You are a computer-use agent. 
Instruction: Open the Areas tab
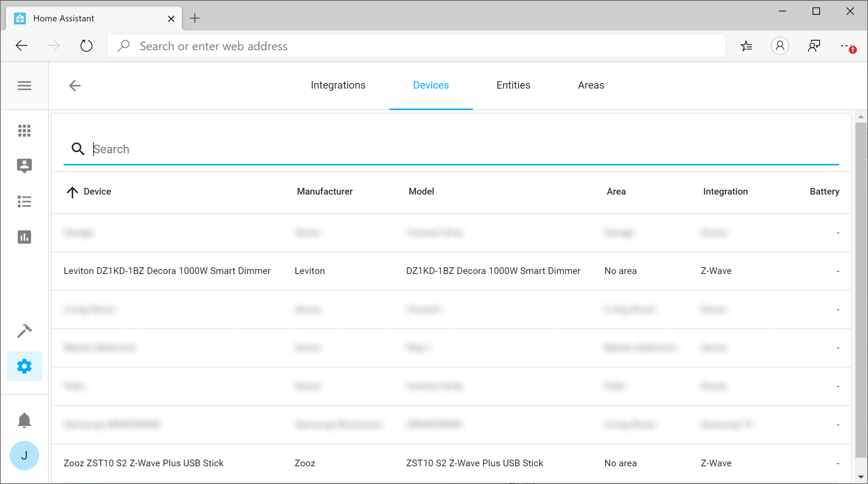point(591,85)
